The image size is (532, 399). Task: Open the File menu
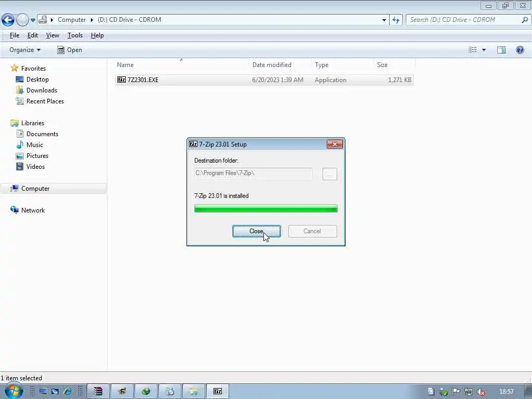pyautogui.click(x=15, y=35)
